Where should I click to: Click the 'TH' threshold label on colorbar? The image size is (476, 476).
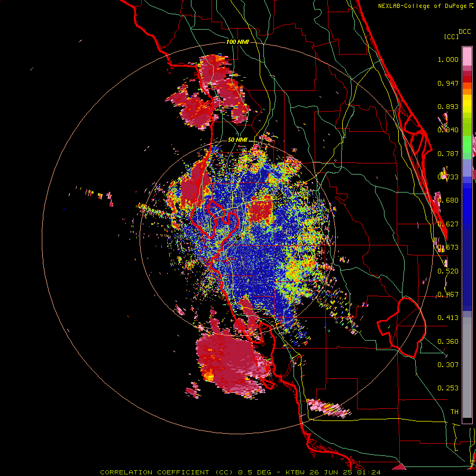454,412
